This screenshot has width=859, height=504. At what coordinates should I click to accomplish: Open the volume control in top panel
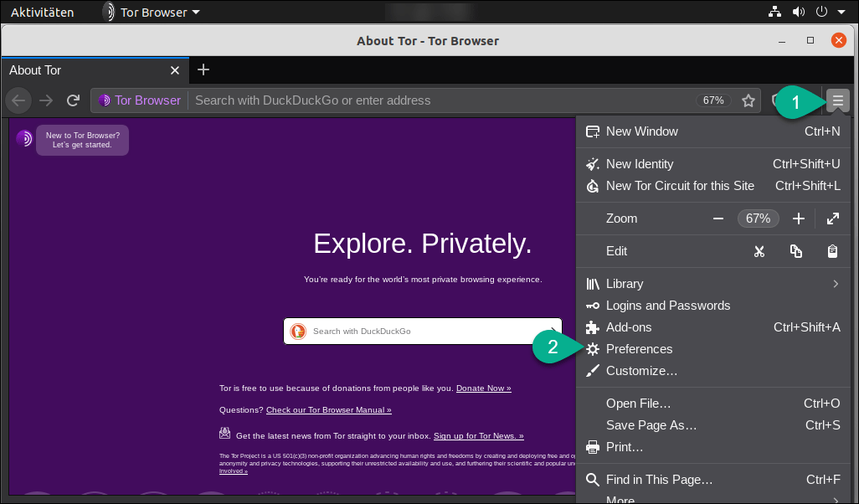(x=799, y=12)
